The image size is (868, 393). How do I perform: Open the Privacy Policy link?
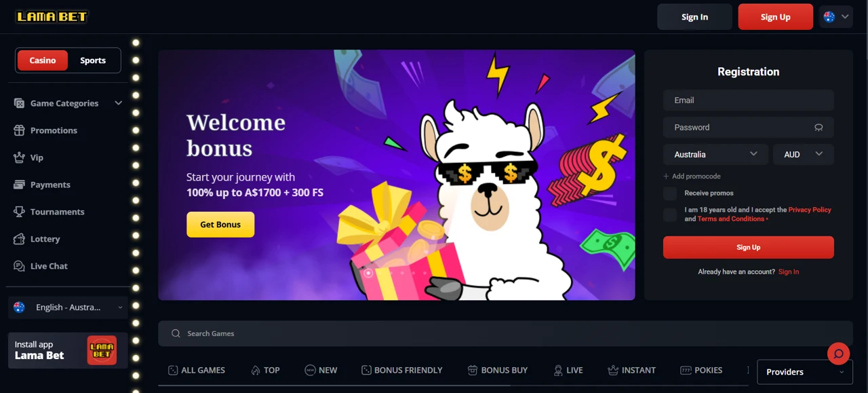click(x=810, y=210)
